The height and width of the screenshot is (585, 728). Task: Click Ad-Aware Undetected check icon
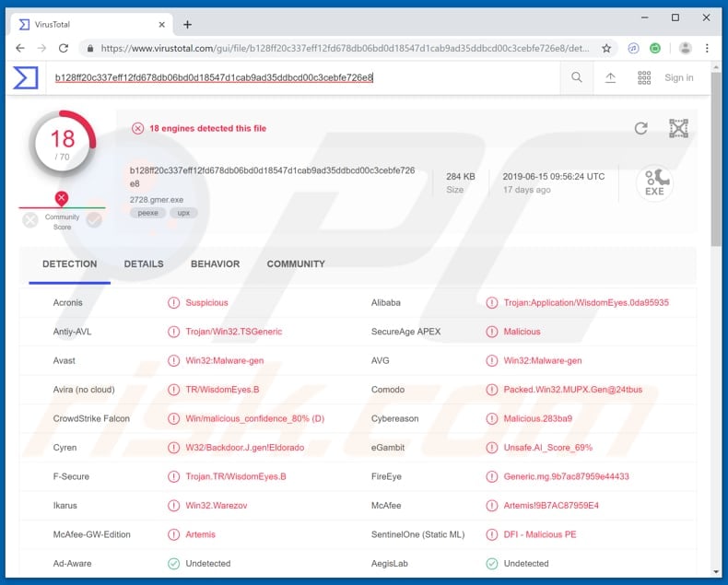pos(173,564)
